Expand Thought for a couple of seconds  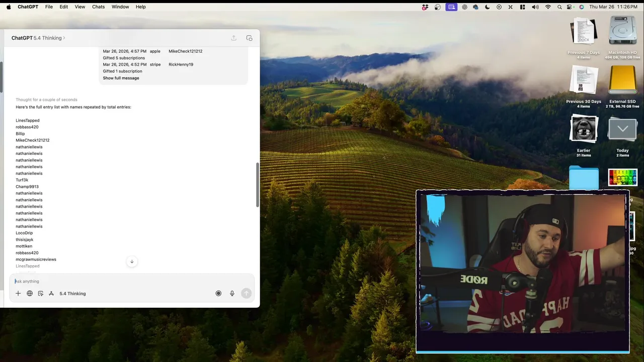pyautogui.click(x=46, y=100)
